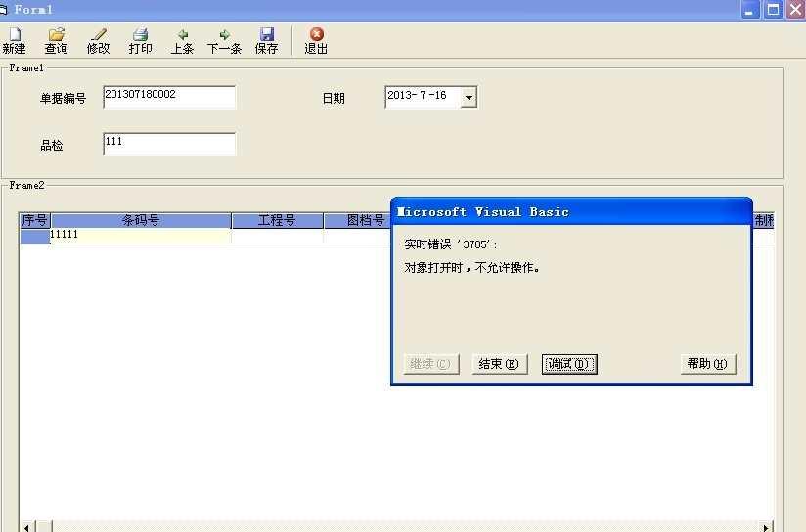Open the 日期 date picker dropdown arrow
806x532 pixels.
(x=469, y=97)
